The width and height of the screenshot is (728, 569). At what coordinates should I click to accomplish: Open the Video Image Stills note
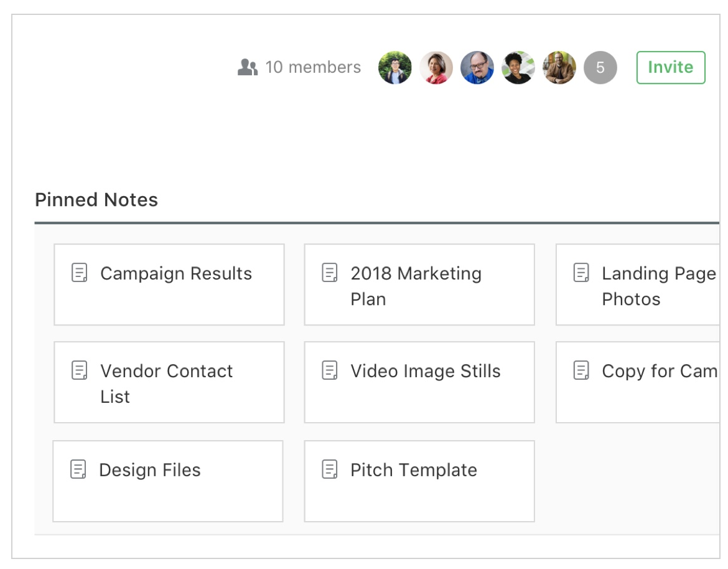coord(419,382)
